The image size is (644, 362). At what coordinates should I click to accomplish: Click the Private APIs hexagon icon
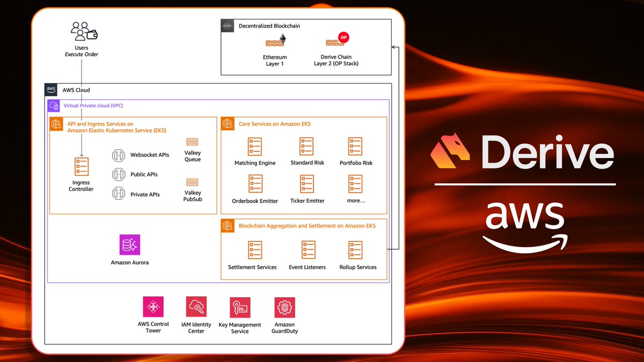click(119, 194)
